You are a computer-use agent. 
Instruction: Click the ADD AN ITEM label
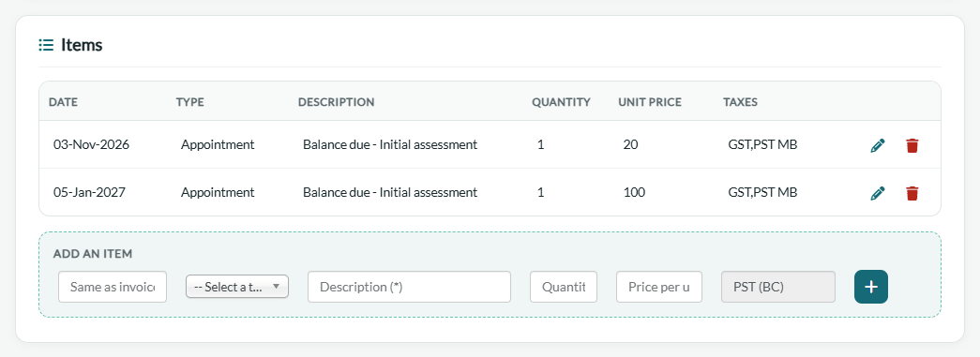point(93,254)
